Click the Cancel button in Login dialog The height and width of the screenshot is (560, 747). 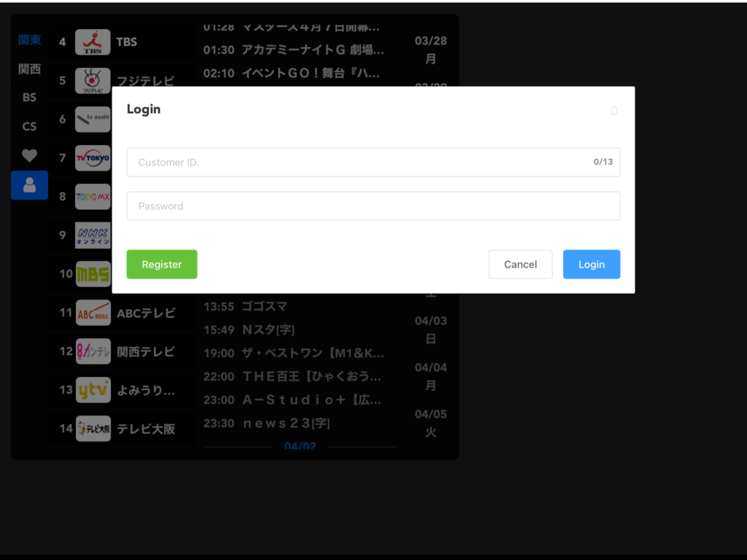(x=520, y=265)
